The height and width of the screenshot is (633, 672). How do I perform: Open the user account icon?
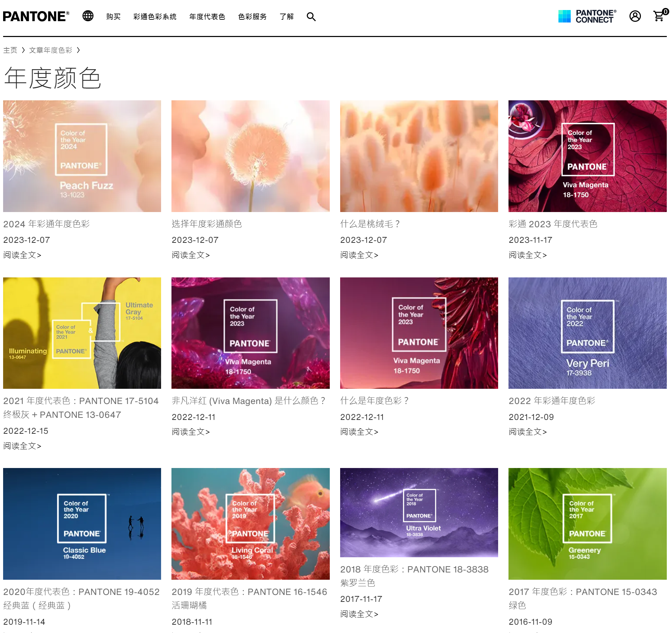(635, 16)
